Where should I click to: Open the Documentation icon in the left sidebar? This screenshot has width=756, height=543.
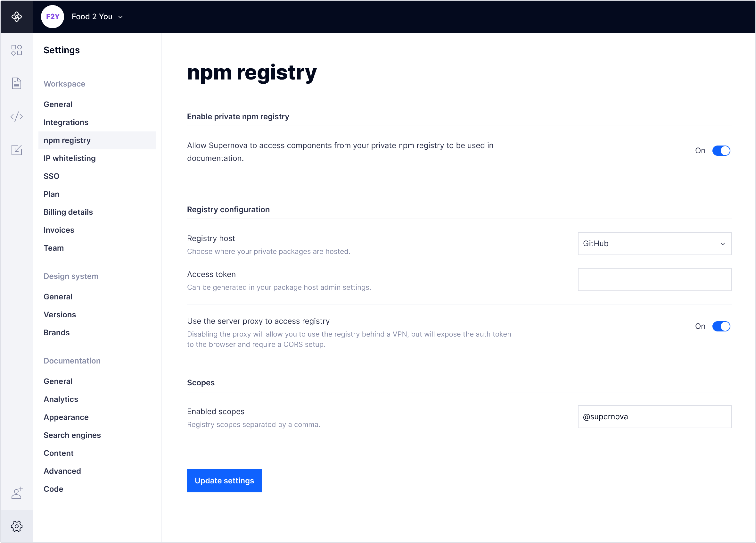coord(17,83)
